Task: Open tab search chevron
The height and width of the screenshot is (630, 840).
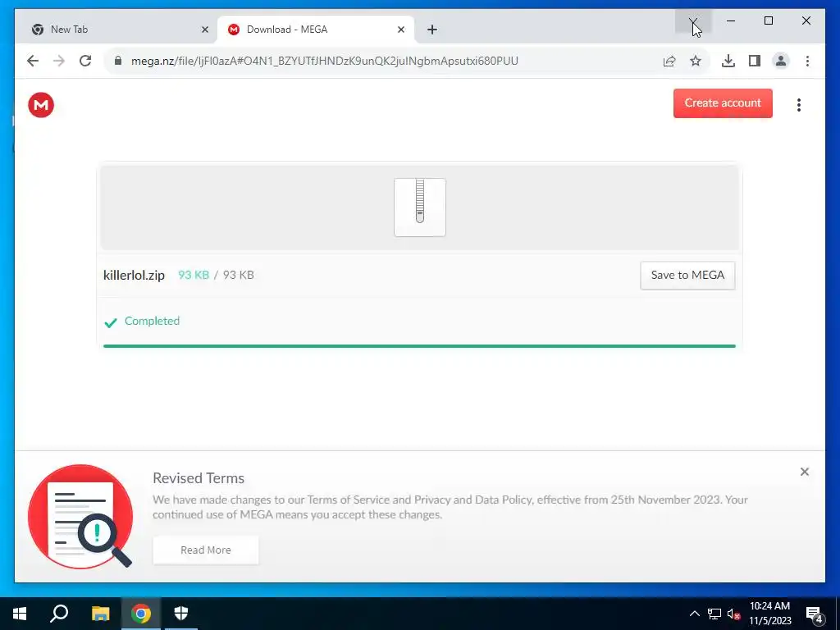Action: 692,21
